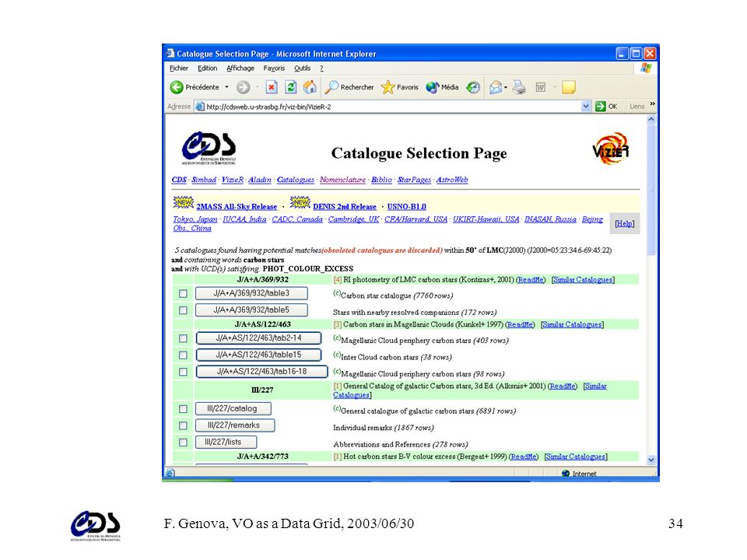
Task: Click the yellow note discussion icon
Action: click(568, 87)
